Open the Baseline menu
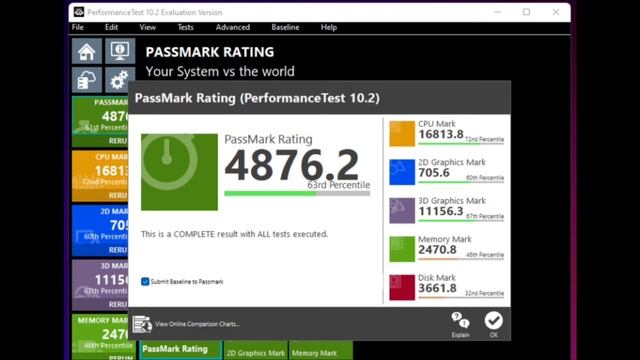The image size is (640, 360). (285, 27)
